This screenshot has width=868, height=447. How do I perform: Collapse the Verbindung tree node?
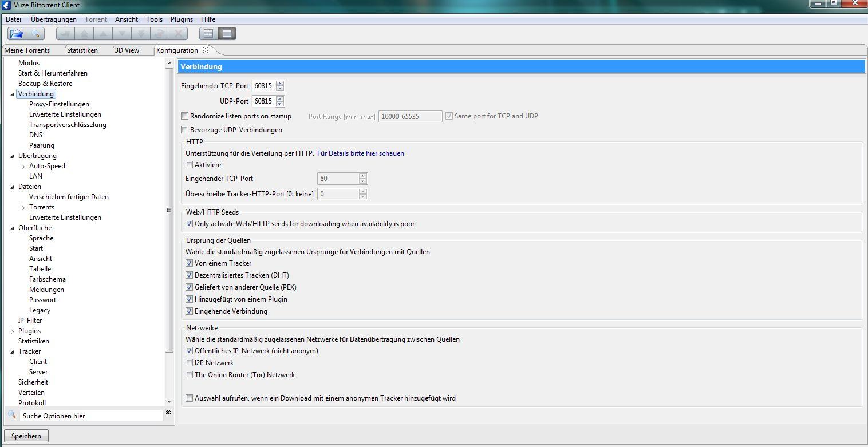[13, 94]
